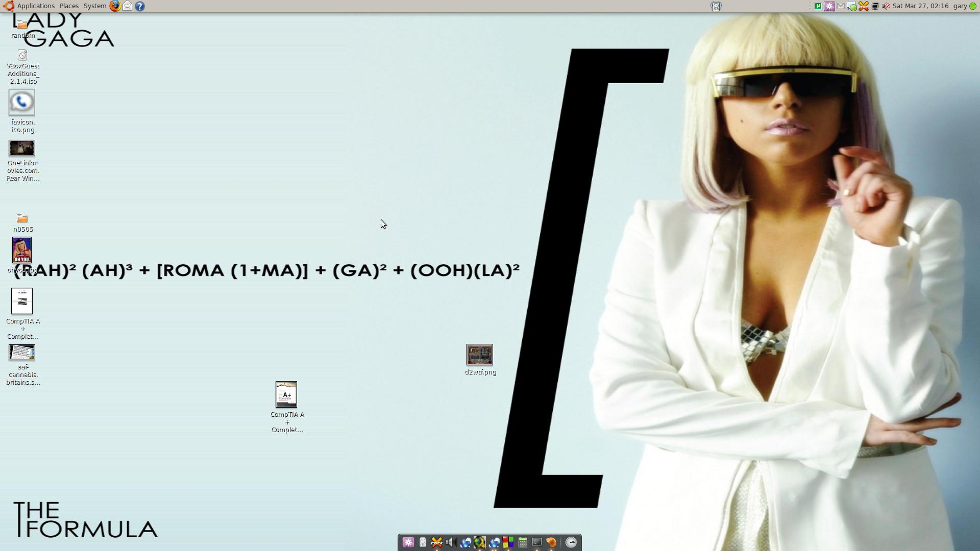Click the date and time display
This screenshot has height=551, width=980.
(920, 6)
